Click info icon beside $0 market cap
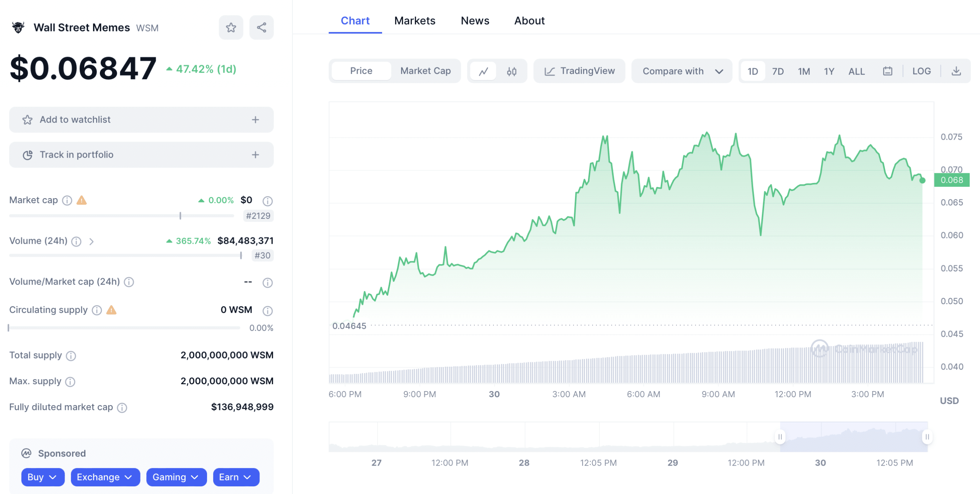The height and width of the screenshot is (494, 980). pyautogui.click(x=268, y=201)
